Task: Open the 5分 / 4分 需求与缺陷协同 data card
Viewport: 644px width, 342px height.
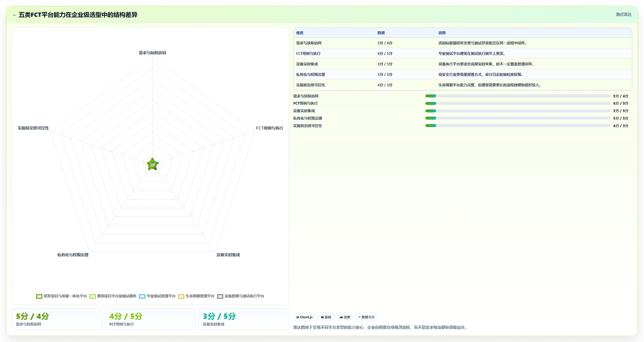Action: click(x=57, y=319)
